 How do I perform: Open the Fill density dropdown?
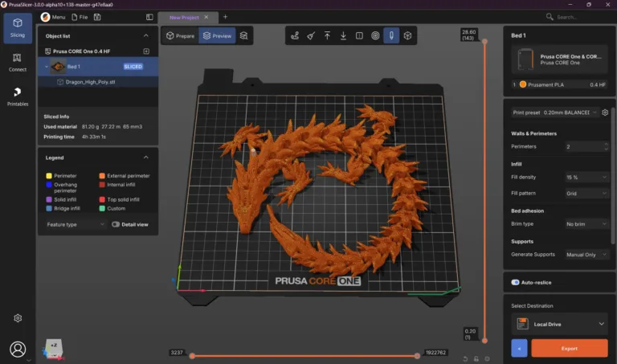click(x=586, y=178)
